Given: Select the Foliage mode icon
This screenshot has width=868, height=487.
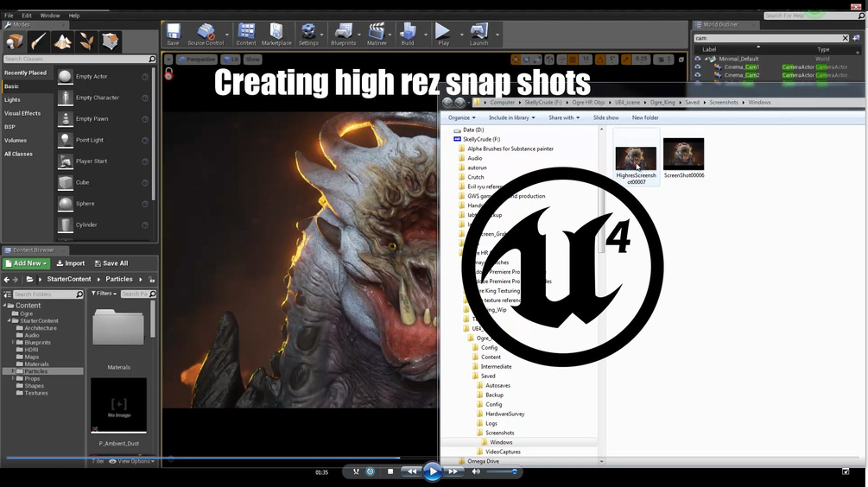Looking at the screenshot, I should [86, 41].
